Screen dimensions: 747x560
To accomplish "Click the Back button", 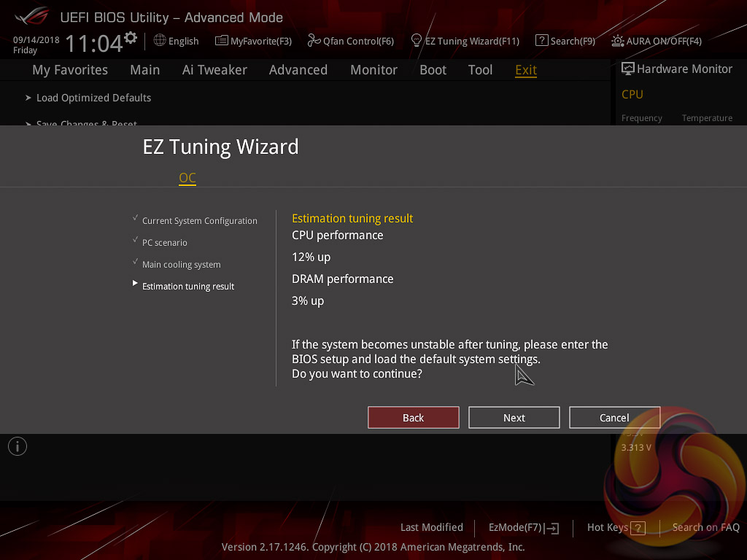I will [414, 418].
